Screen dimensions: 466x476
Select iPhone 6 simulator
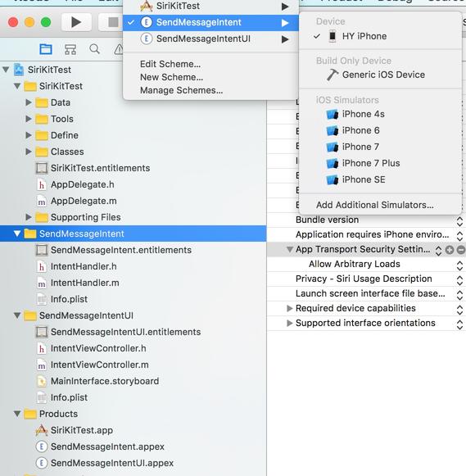click(381, 130)
